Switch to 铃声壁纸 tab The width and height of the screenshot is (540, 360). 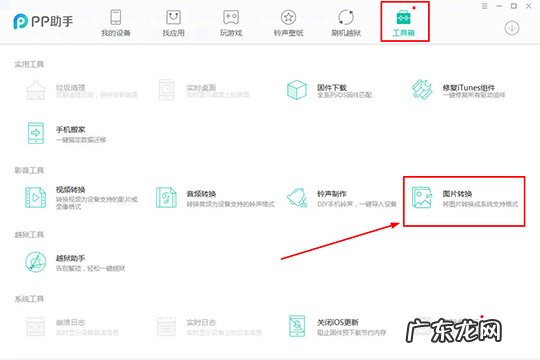click(289, 23)
